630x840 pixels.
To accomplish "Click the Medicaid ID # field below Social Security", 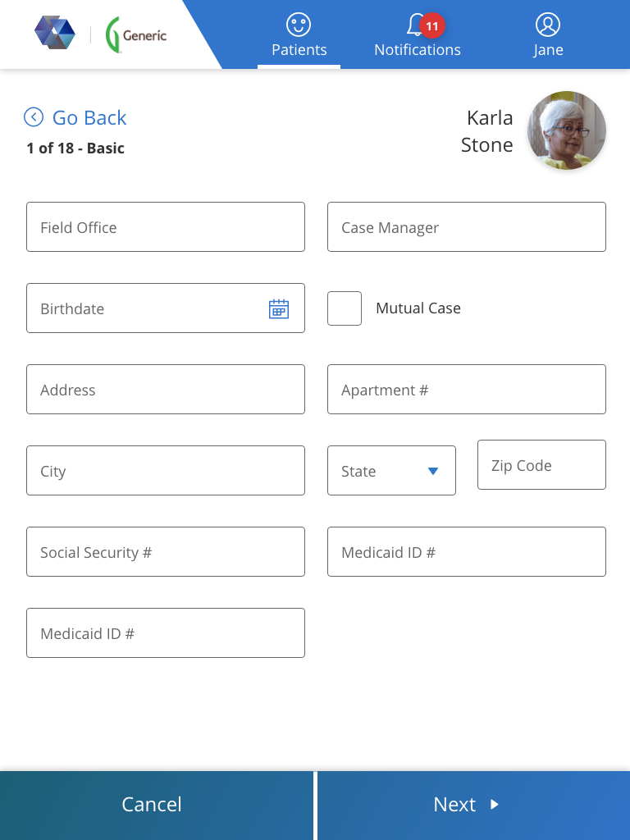I will click(166, 632).
